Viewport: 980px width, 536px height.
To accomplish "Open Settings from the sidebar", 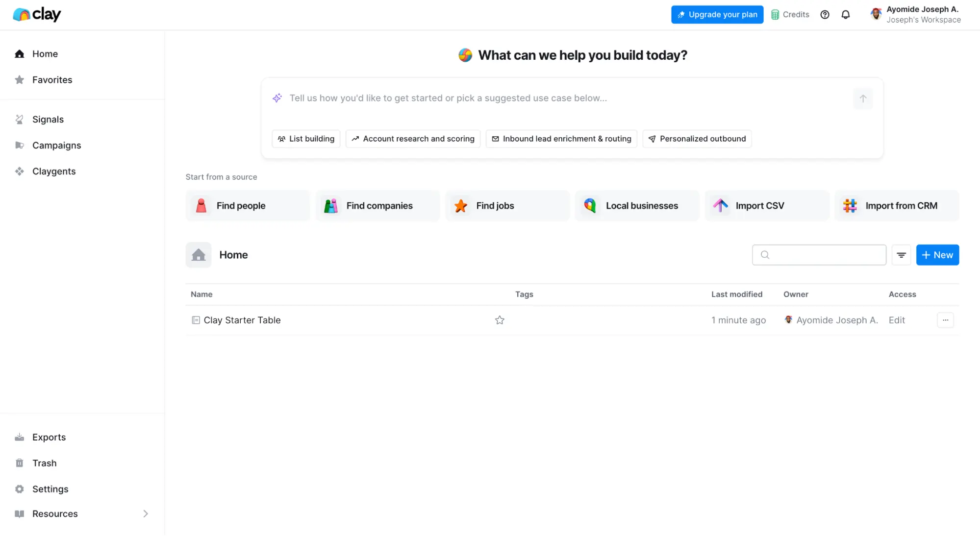I will [50, 489].
